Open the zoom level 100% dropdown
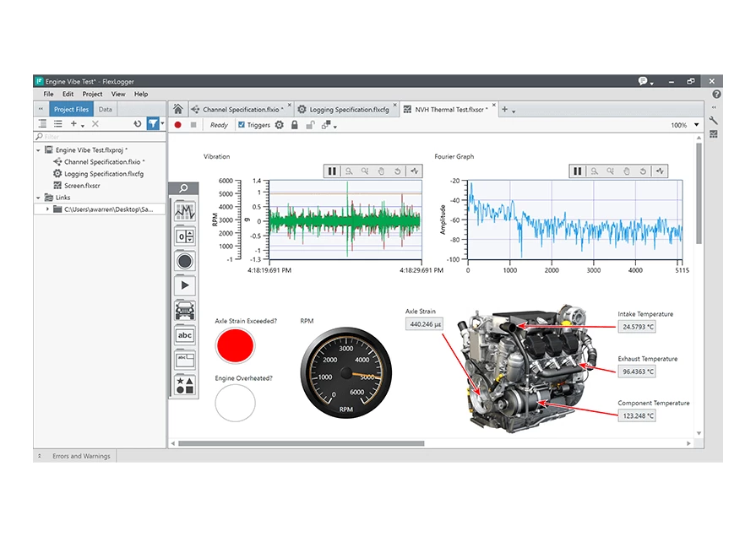Viewport: 756px width, 537px height. pos(696,125)
